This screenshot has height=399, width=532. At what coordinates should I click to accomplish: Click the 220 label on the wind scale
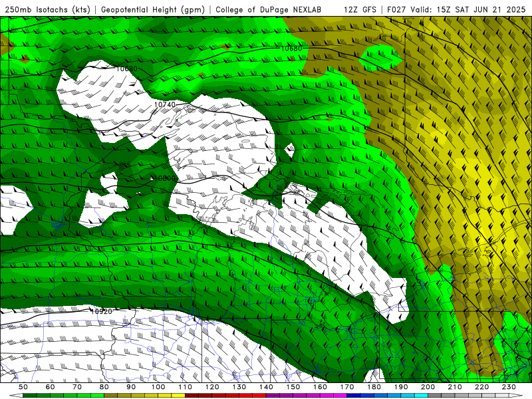pos(481,387)
